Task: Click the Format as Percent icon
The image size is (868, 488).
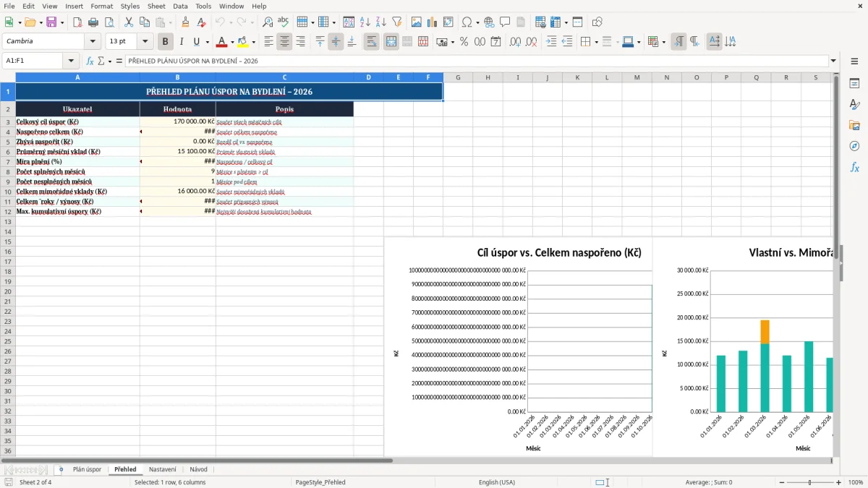Action: [x=464, y=42]
